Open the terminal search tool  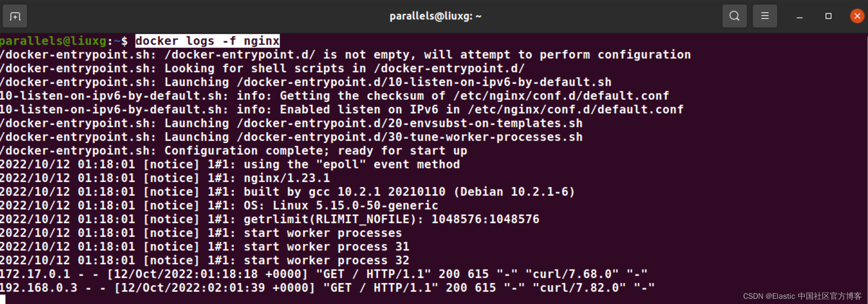(734, 16)
